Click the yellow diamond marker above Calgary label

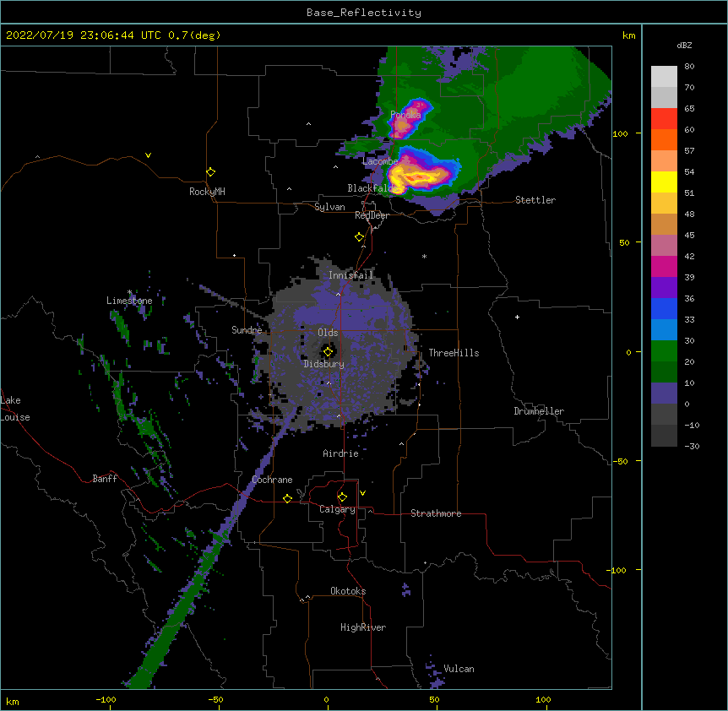pos(342,497)
